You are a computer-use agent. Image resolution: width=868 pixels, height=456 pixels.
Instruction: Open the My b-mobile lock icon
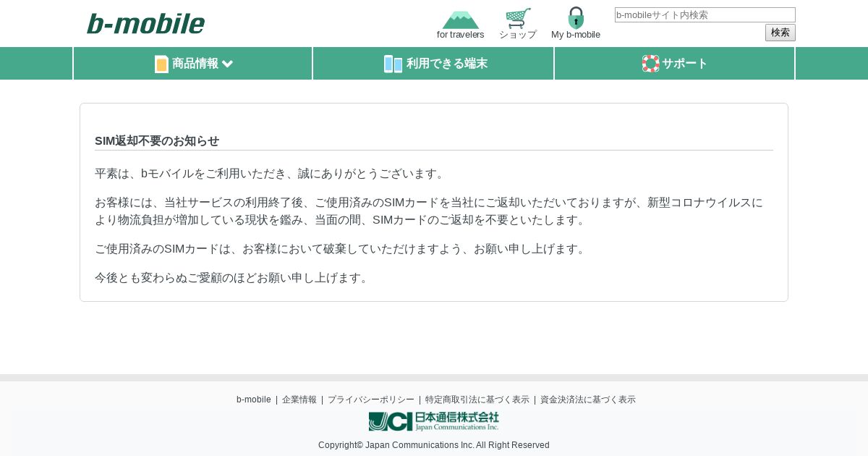point(576,17)
